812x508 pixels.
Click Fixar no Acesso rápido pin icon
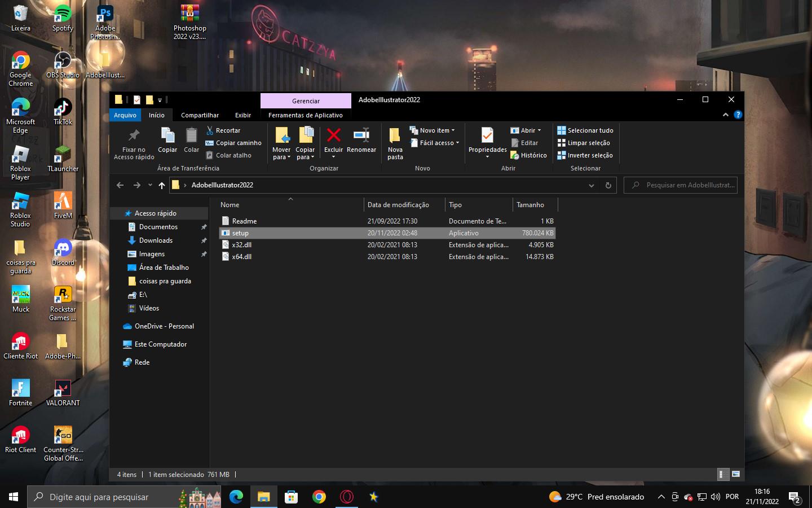tap(134, 135)
